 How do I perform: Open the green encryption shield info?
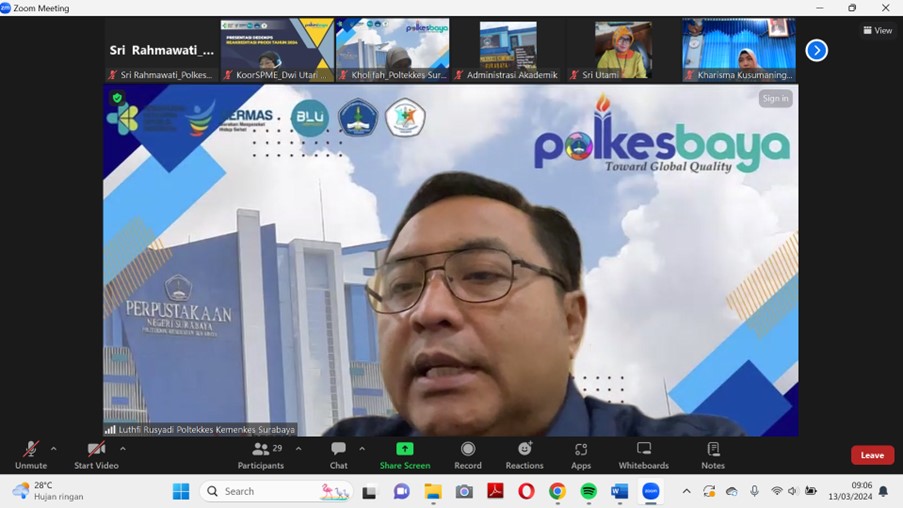[117, 98]
